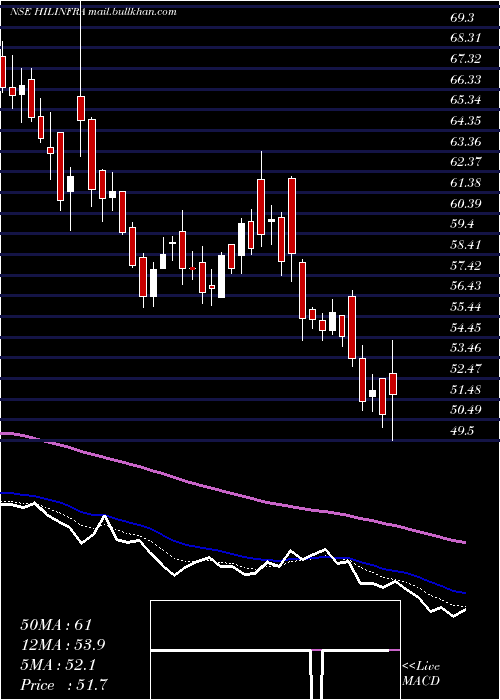This screenshot has width=500, height=700.
Task: Click the 69.3 price axis label
Action: point(462,18)
